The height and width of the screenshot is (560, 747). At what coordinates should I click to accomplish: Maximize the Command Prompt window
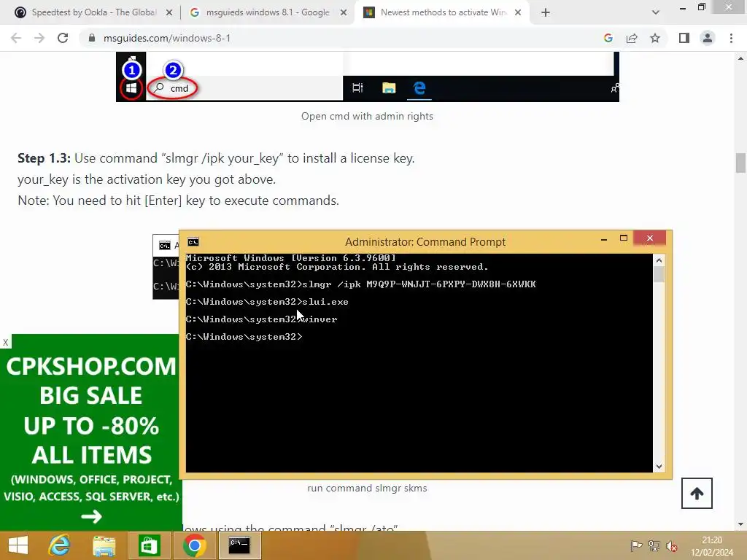(x=624, y=238)
